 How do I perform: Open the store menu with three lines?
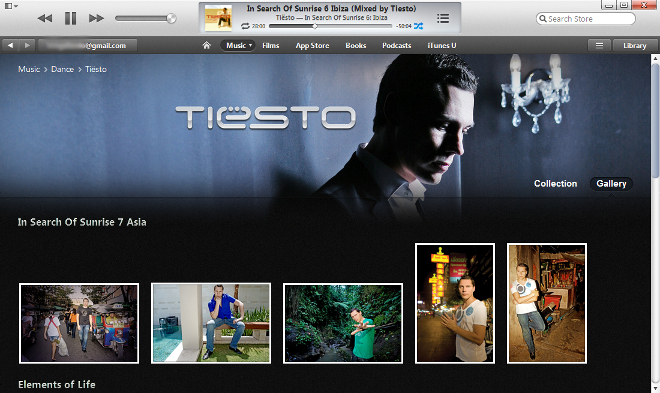(x=599, y=45)
